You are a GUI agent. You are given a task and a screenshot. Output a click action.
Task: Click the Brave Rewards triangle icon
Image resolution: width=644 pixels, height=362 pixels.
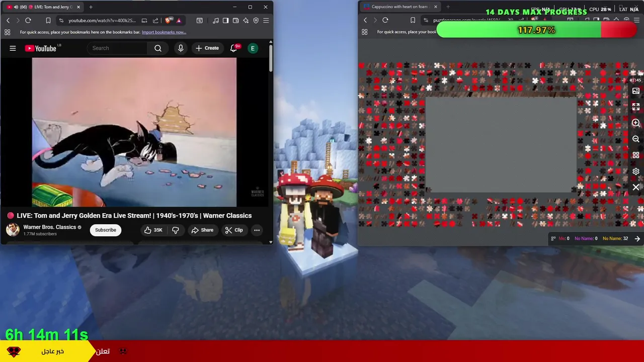click(179, 21)
